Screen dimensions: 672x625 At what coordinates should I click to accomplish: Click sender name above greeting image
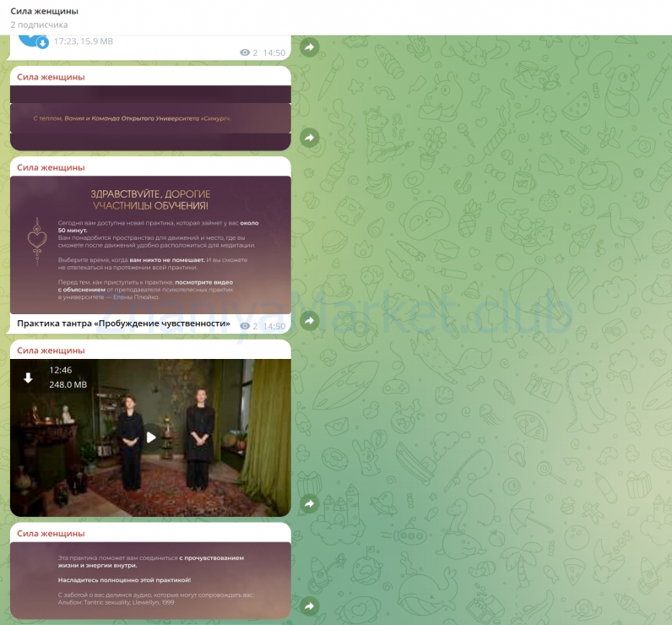(51, 167)
